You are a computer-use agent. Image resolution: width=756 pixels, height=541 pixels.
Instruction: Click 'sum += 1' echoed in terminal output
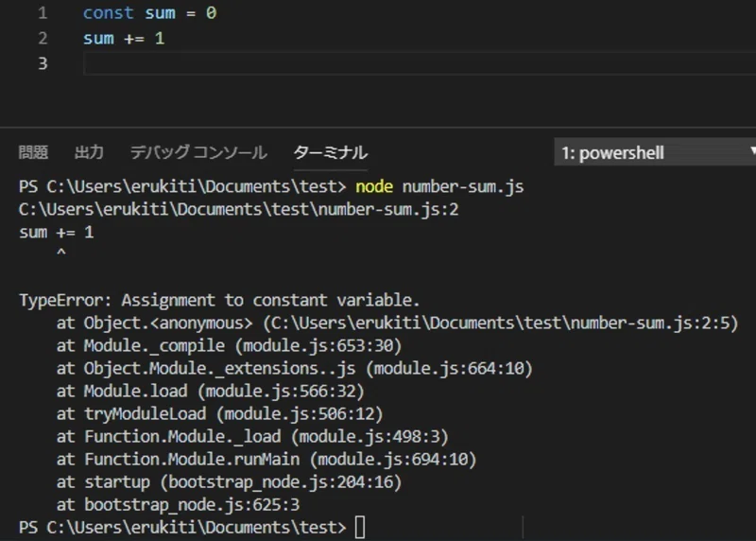point(57,232)
